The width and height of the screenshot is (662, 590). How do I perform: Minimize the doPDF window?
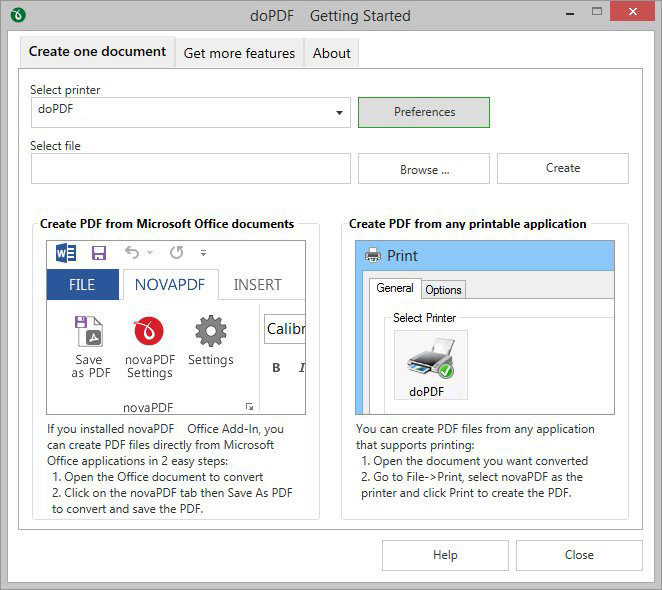570,14
